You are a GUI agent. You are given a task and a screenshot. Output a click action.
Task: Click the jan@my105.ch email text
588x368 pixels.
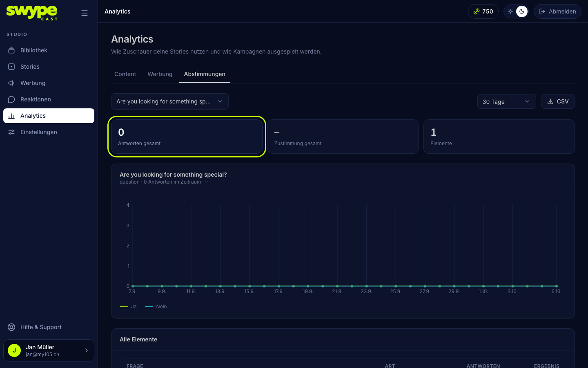click(x=42, y=355)
